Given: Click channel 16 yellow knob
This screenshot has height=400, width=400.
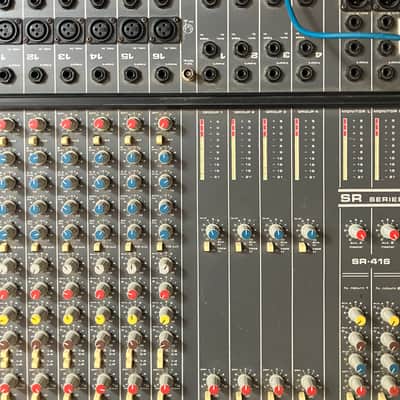Looking at the screenshot, I should (166, 316).
